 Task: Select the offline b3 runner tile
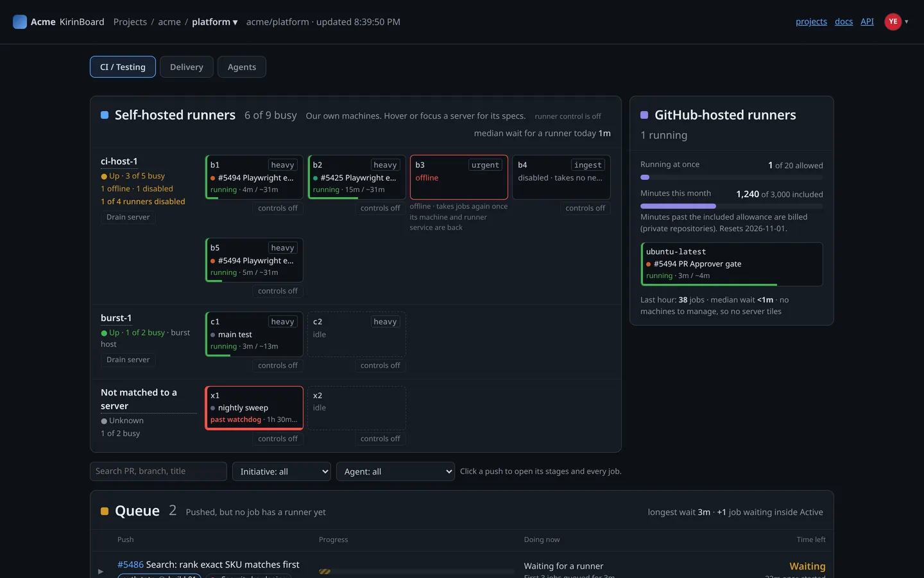[459, 177]
